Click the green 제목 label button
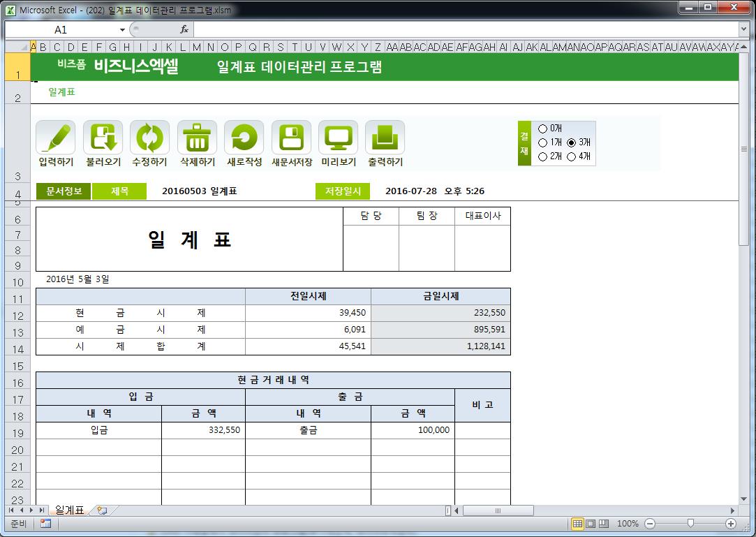 click(119, 191)
